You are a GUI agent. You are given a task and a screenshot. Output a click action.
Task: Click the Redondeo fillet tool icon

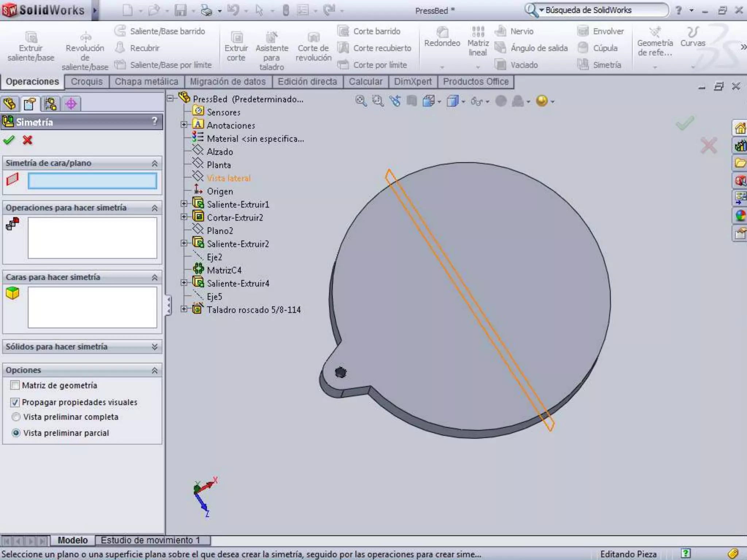[x=442, y=33]
